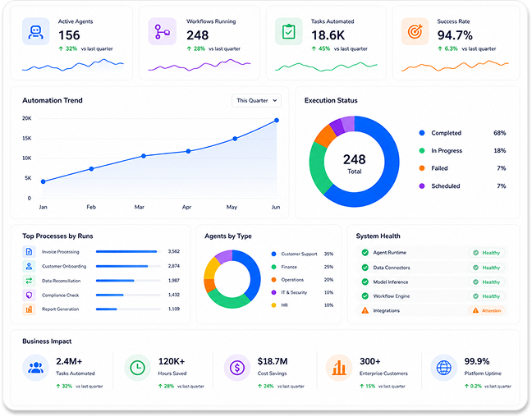Viewport: 532px width, 417px height.
Task: Click the 18.6K tasks automated value
Action: pos(328,35)
